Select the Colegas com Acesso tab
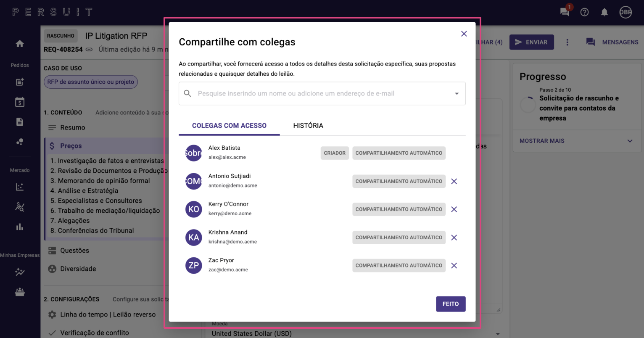This screenshot has height=338, width=644. click(x=229, y=126)
